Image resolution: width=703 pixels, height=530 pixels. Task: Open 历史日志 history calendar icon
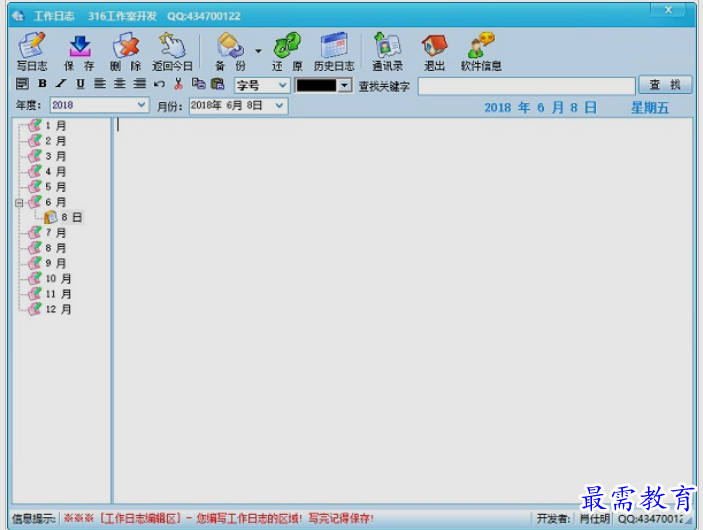(x=334, y=52)
